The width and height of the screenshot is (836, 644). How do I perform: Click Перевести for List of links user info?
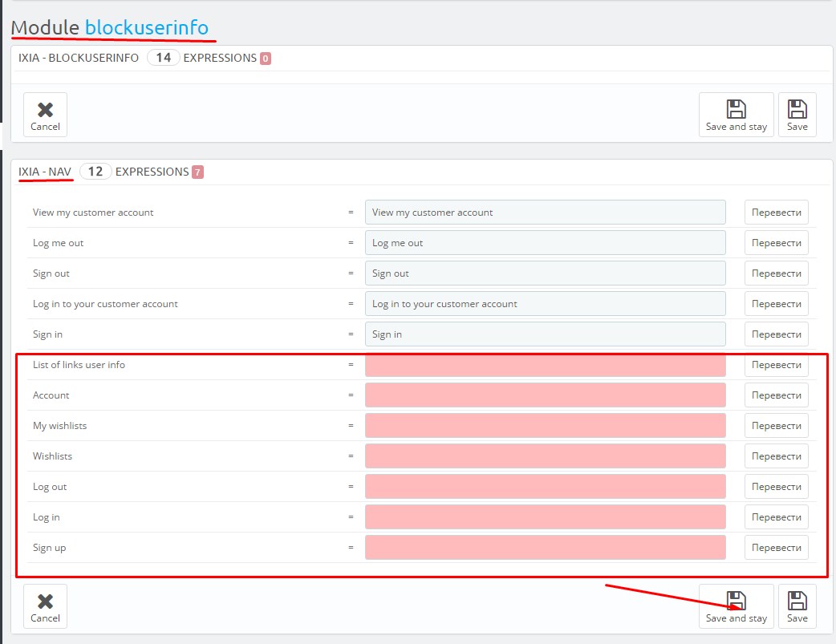pos(777,365)
